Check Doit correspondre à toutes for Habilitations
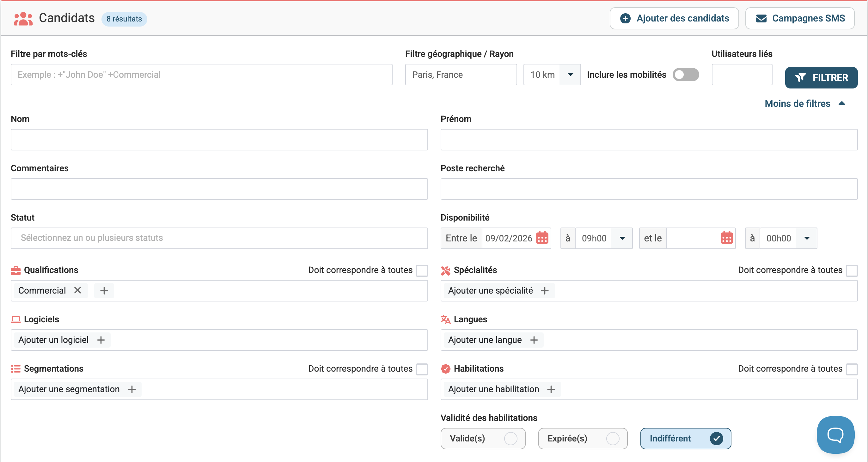Image resolution: width=868 pixels, height=462 pixels. click(852, 369)
